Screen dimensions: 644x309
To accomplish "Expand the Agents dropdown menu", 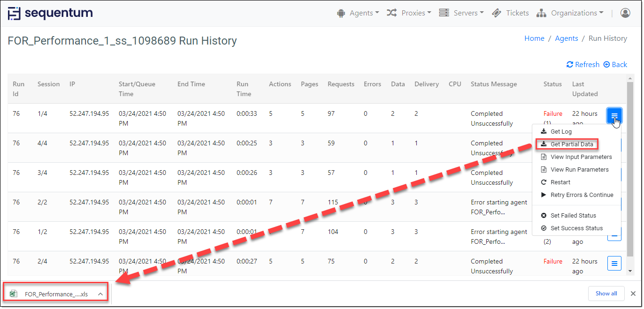I will 358,13.
